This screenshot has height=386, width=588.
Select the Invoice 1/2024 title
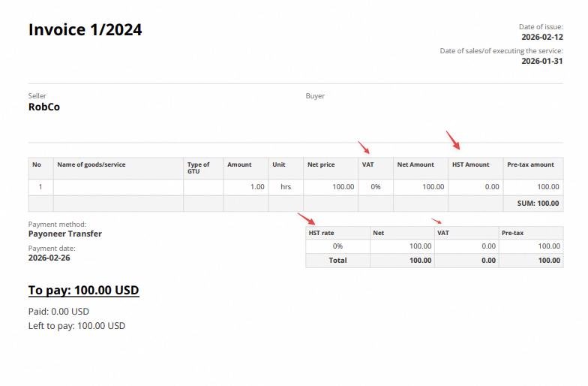tap(85, 30)
